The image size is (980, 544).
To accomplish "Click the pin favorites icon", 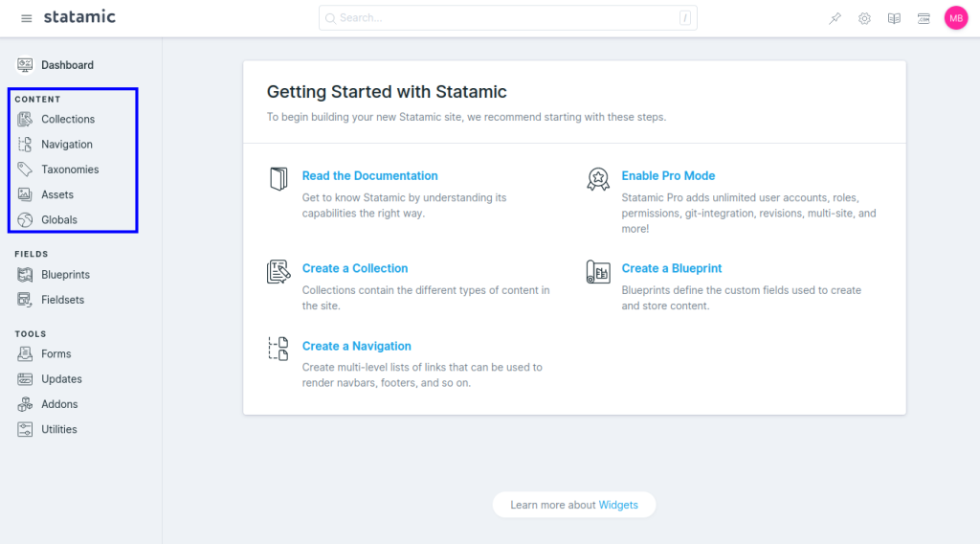I will tap(835, 19).
